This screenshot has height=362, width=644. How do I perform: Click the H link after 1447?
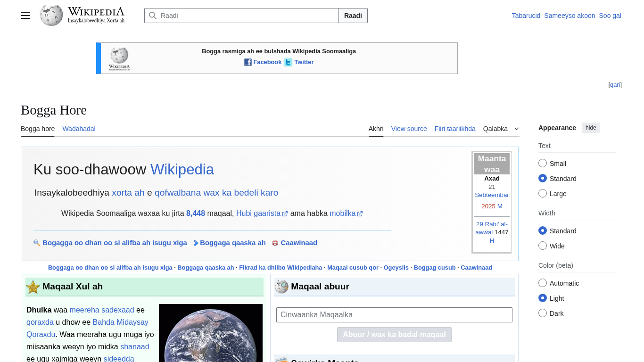click(x=492, y=241)
